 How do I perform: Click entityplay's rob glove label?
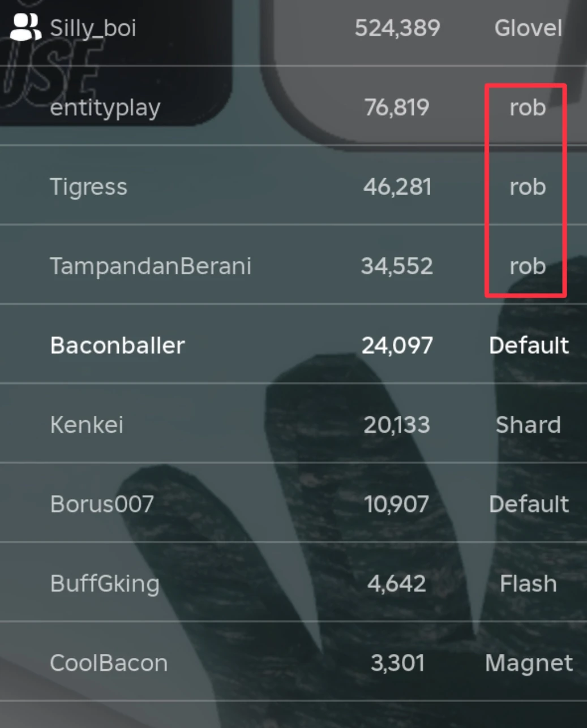[x=528, y=107]
